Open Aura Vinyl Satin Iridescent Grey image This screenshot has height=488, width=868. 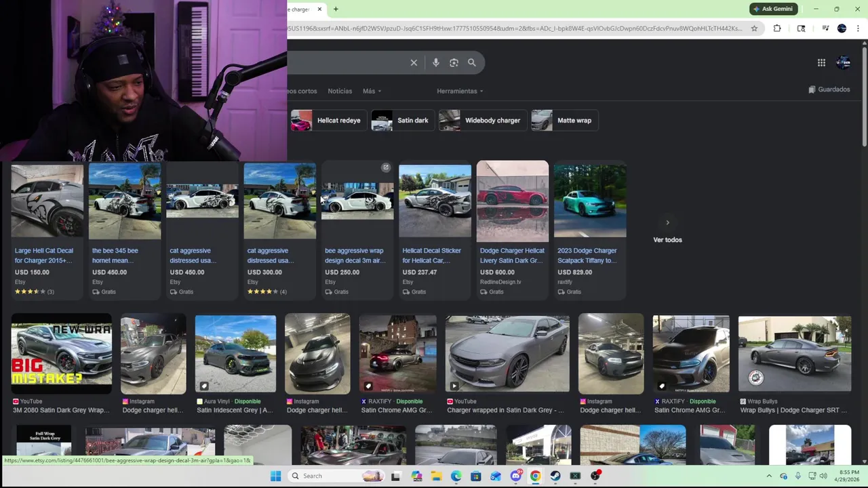tap(235, 353)
